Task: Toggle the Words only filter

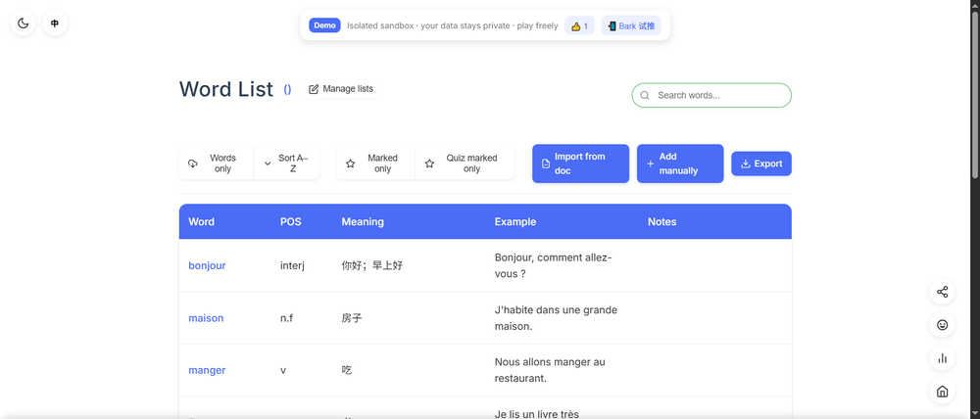Action: pyautogui.click(x=217, y=163)
